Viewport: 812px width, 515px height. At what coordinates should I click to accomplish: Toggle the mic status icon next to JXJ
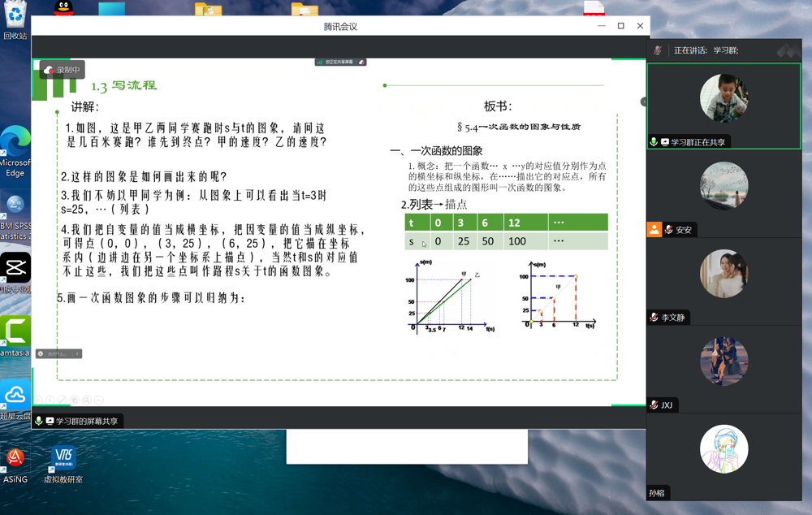[655, 405]
